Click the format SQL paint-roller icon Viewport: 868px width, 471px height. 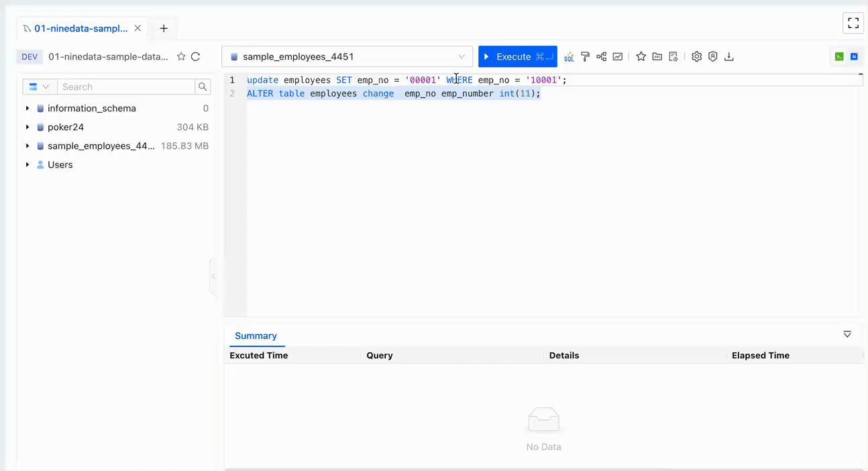tap(586, 57)
